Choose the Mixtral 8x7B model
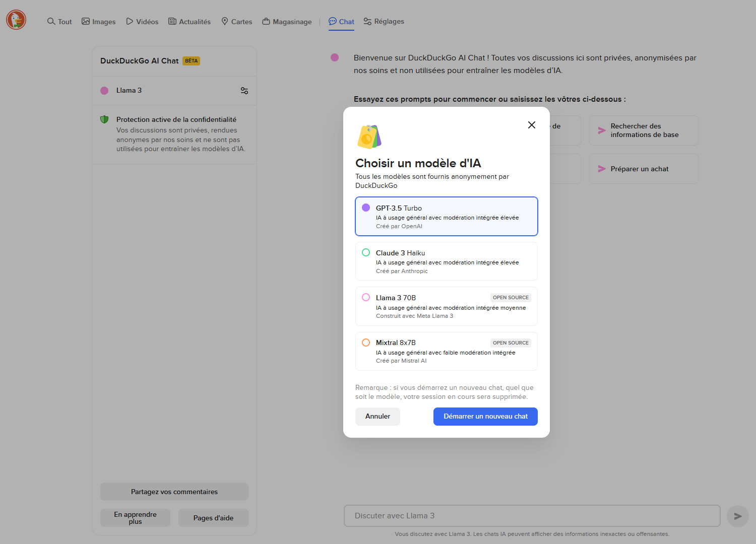The width and height of the screenshot is (756, 544). (447, 351)
